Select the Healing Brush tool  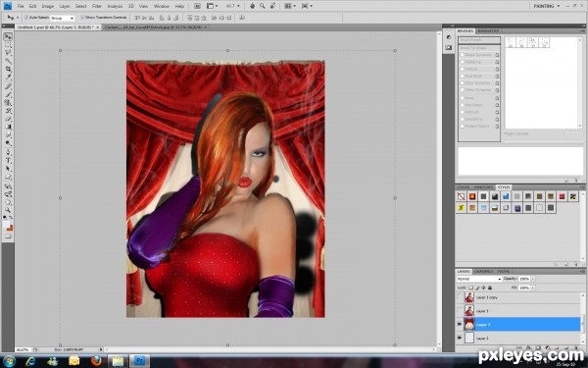(x=8, y=86)
